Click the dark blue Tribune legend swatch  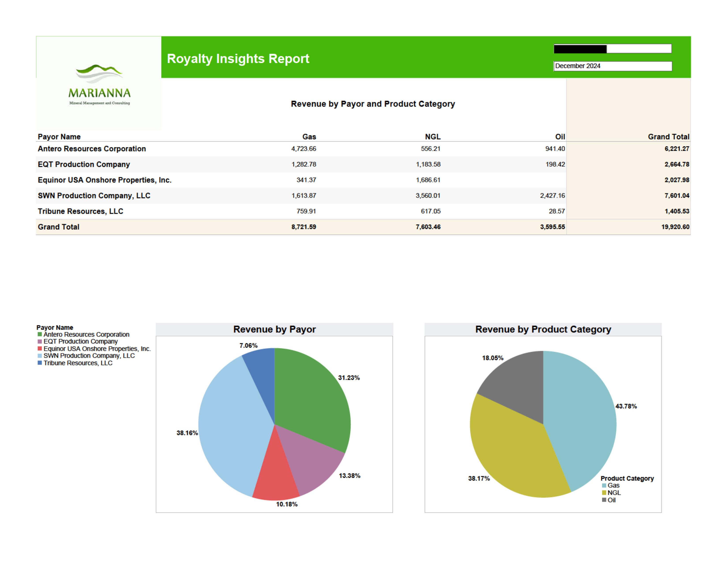[x=40, y=363]
